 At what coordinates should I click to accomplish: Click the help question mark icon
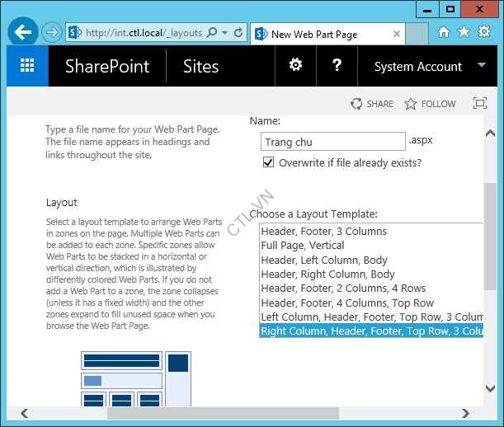pyautogui.click(x=337, y=66)
